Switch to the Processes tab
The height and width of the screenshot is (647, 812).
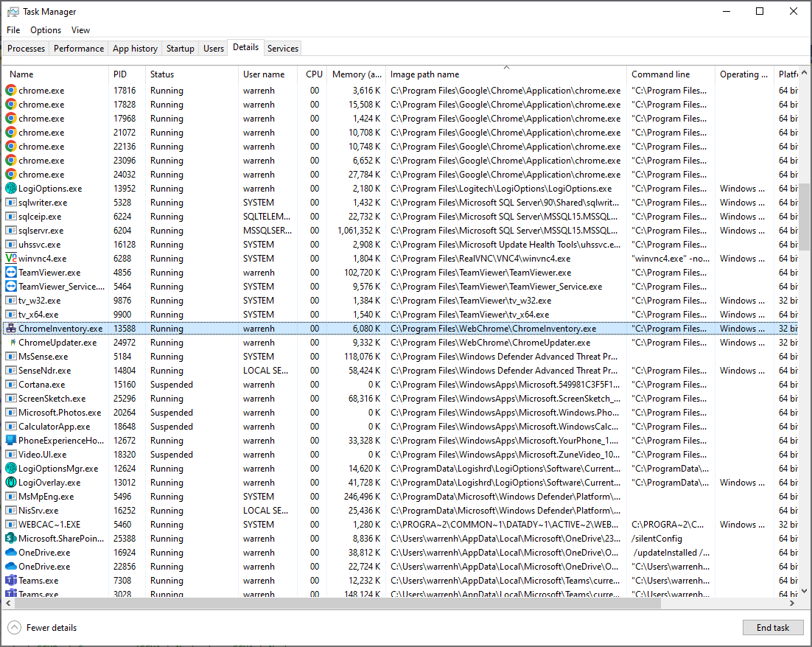coord(27,48)
